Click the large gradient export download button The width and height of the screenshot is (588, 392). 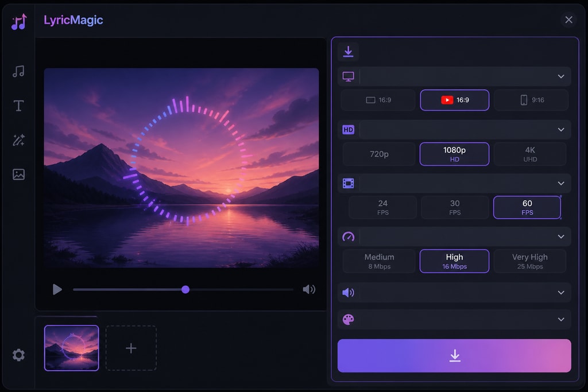(454, 356)
